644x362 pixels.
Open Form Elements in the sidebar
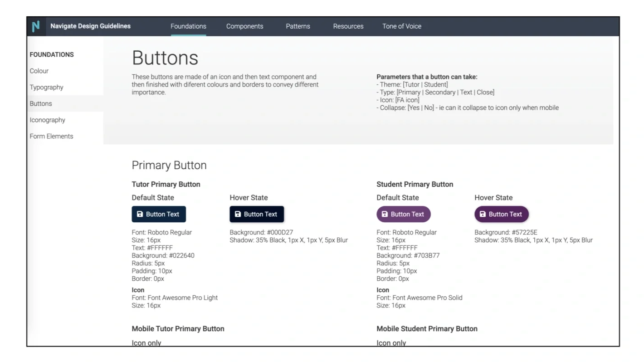51,136
